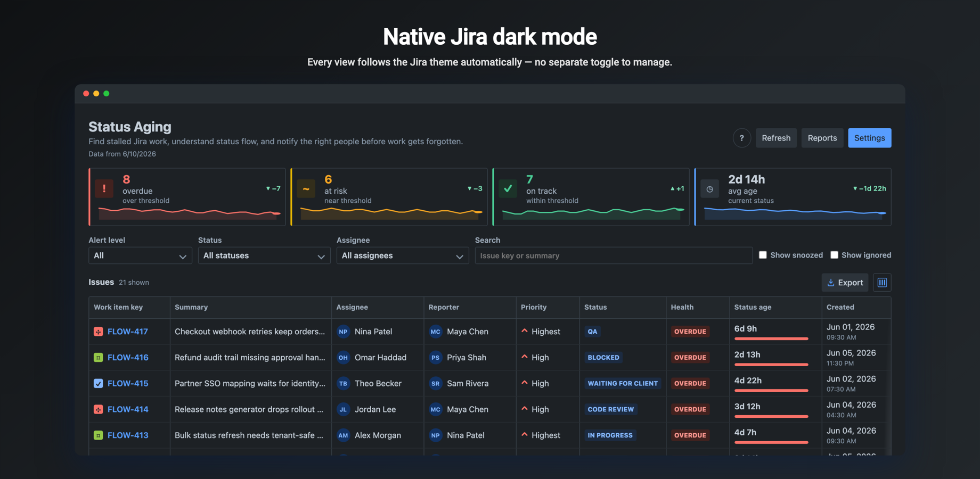
Task: Open the Alert level dropdown
Action: [140, 255]
